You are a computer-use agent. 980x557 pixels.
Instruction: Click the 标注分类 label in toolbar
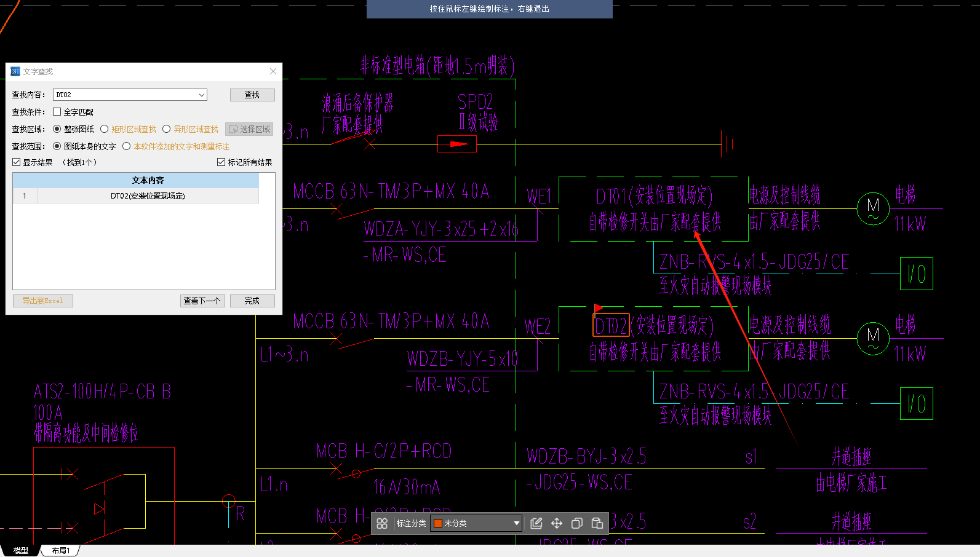click(x=411, y=523)
